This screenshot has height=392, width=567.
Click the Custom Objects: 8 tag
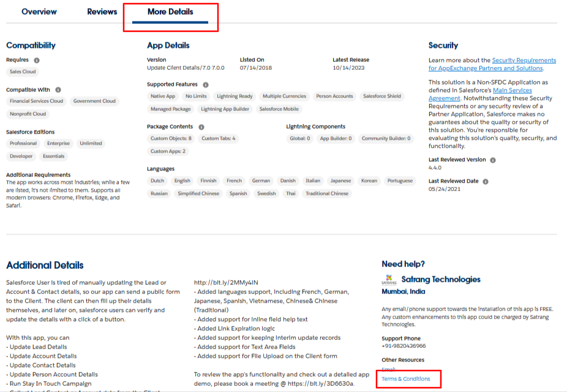pos(171,138)
